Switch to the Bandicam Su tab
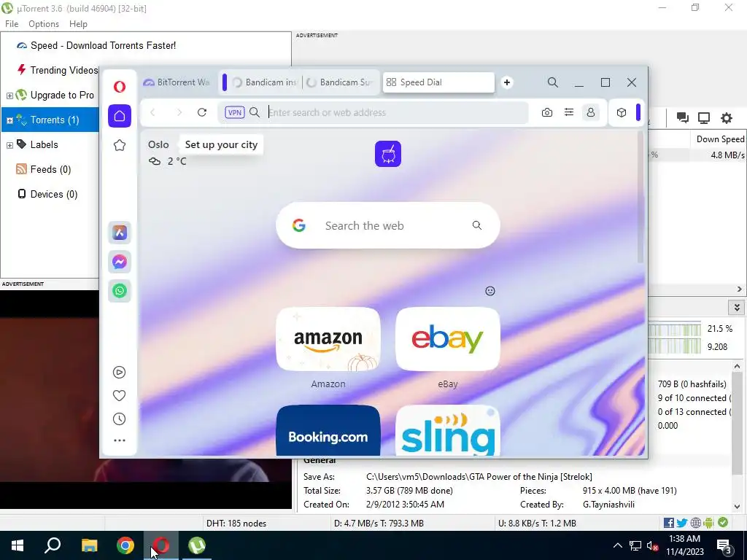Image resolution: width=747 pixels, height=560 pixels. tap(339, 82)
